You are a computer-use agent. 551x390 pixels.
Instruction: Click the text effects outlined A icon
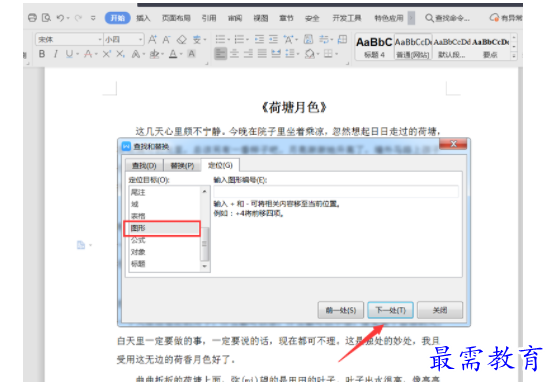135,54
